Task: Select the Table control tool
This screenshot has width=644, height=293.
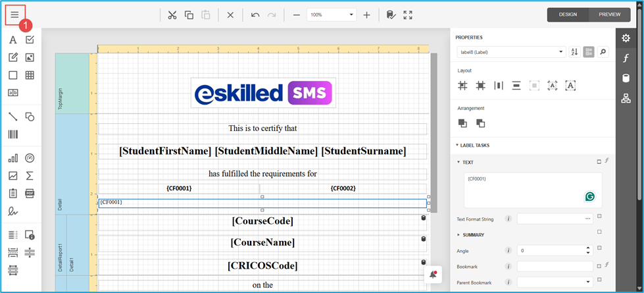Action: [x=30, y=75]
